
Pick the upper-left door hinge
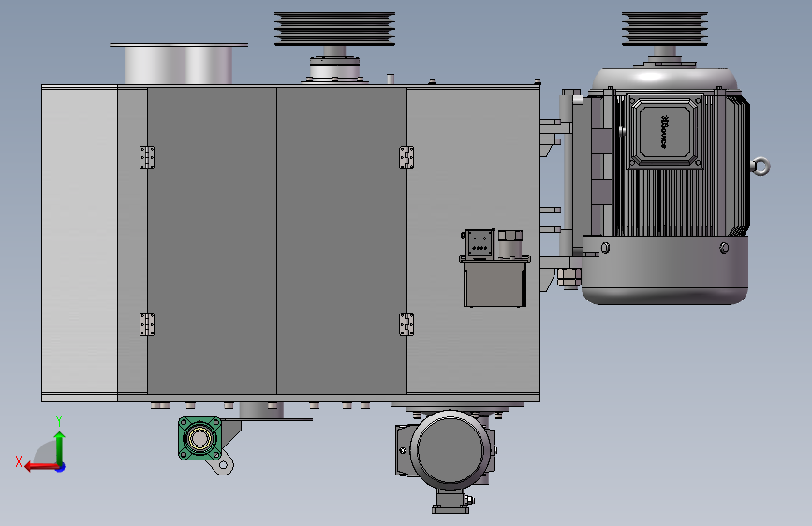pos(147,157)
